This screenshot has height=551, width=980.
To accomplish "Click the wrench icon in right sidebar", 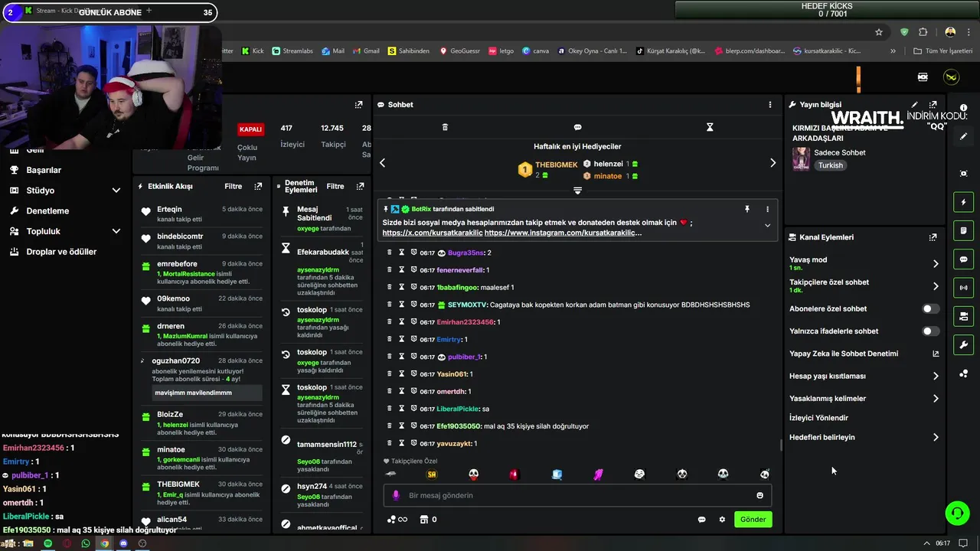I will (964, 344).
